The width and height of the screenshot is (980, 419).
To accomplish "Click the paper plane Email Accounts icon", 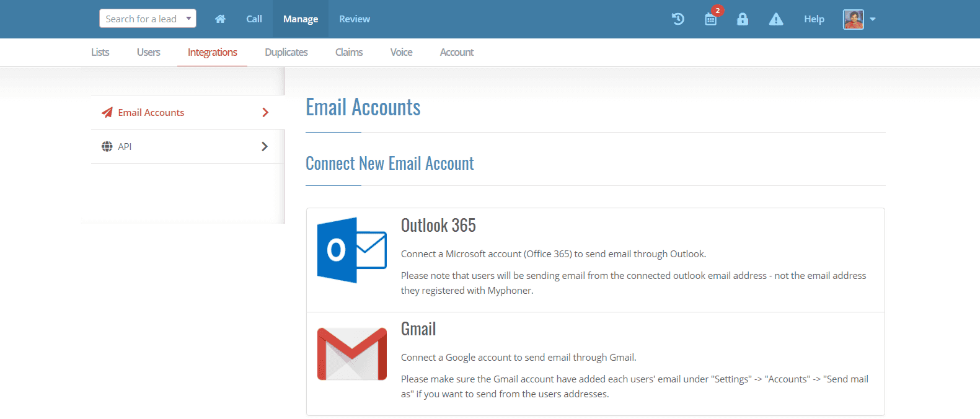I will pos(107,112).
